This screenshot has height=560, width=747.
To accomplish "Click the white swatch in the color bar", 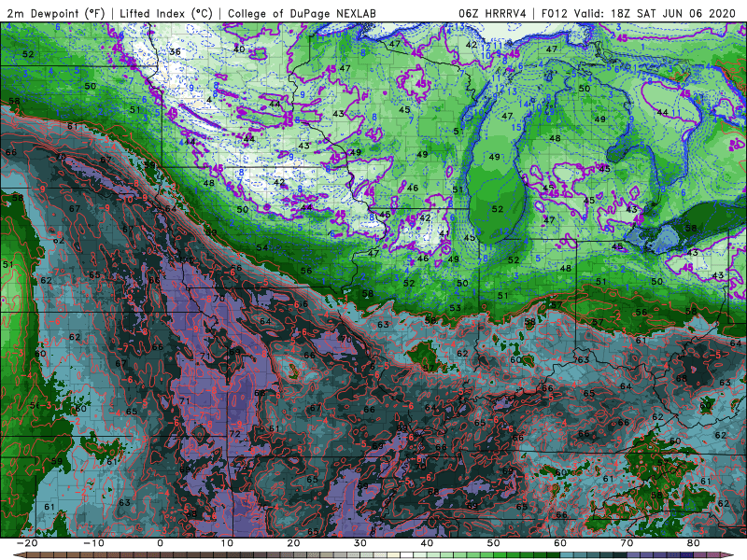I will point(406,555).
